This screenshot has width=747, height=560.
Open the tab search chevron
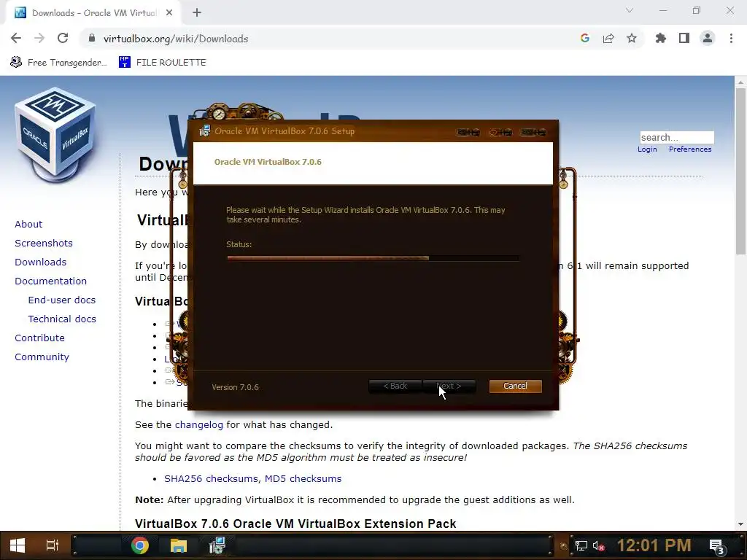(630, 10)
